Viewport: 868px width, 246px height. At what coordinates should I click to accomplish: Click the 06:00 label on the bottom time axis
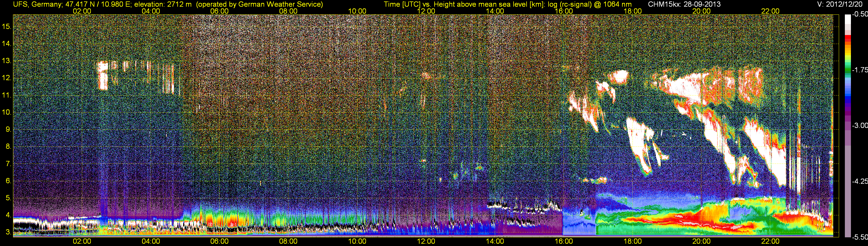point(219,241)
